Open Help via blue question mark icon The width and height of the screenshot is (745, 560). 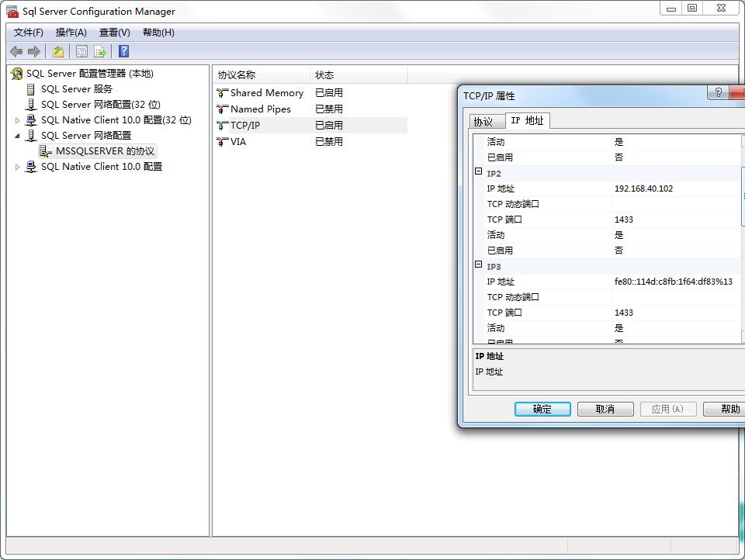coord(123,51)
